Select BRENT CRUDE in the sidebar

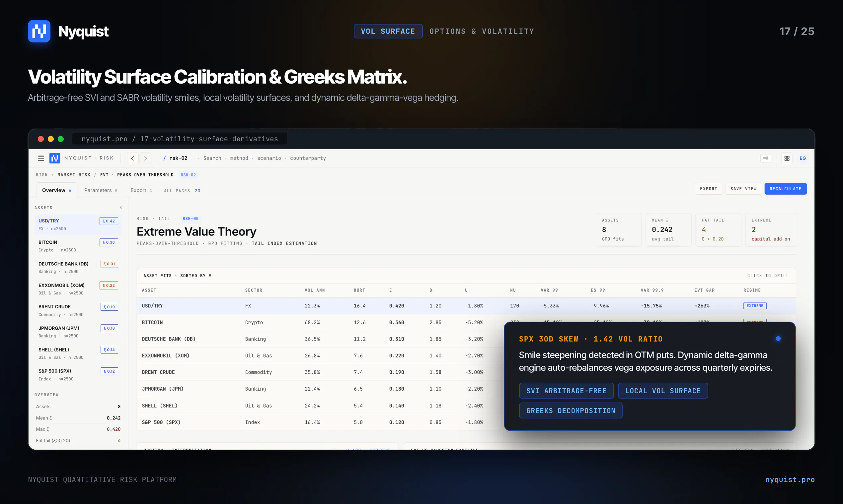(78, 310)
